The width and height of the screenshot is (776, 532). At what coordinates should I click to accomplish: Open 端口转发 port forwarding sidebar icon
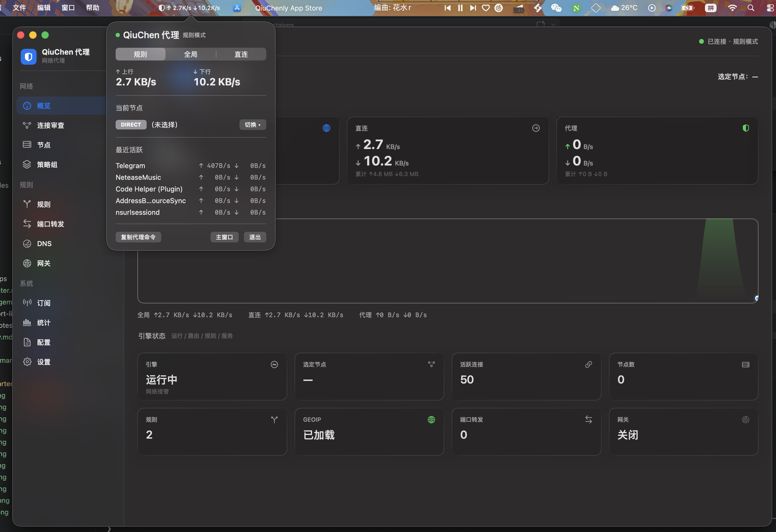point(27,224)
